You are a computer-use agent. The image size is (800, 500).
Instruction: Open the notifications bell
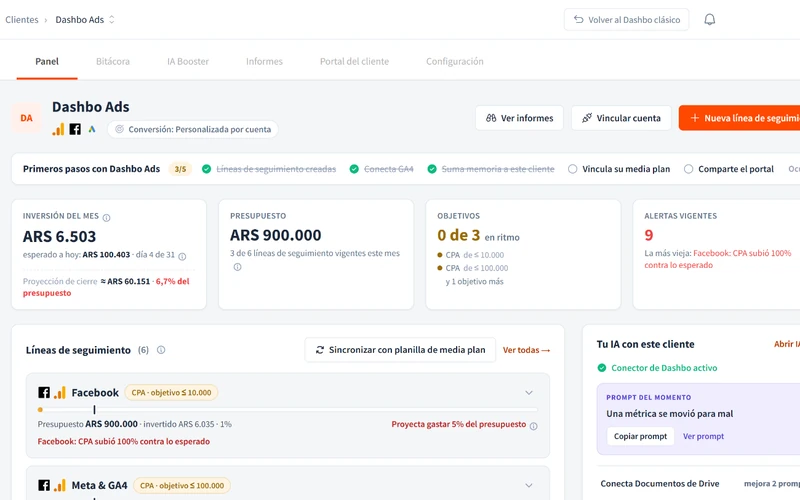click(x=709, y=19)
